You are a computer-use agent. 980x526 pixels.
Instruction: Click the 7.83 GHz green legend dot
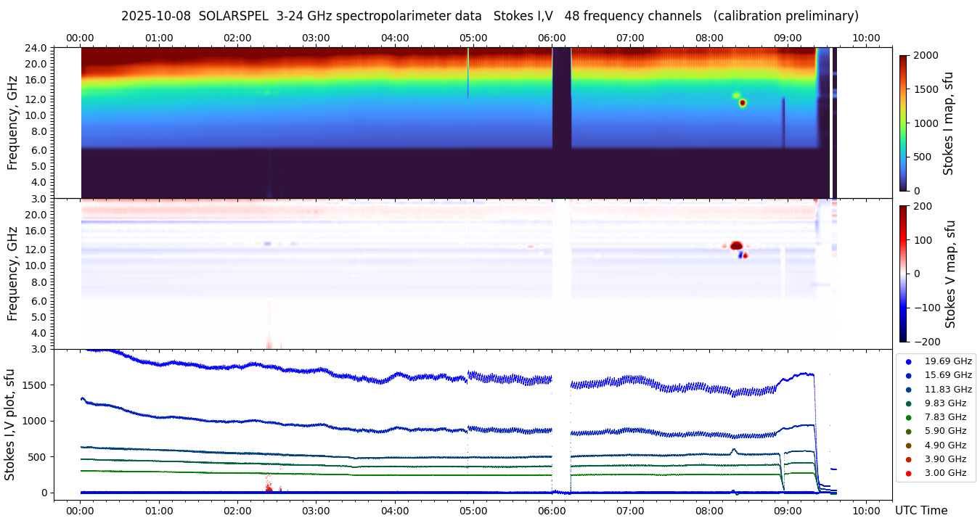point(908,417)
